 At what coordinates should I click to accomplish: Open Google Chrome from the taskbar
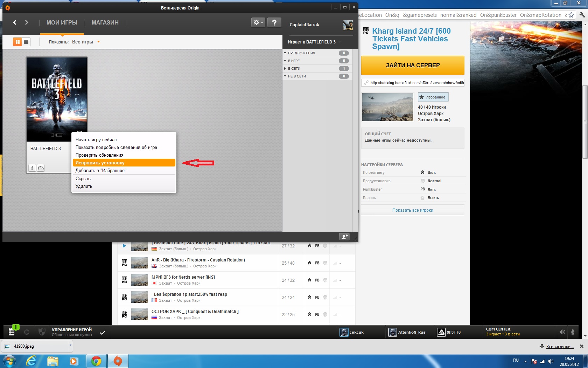pyautogui.click(x=96, y=361)
